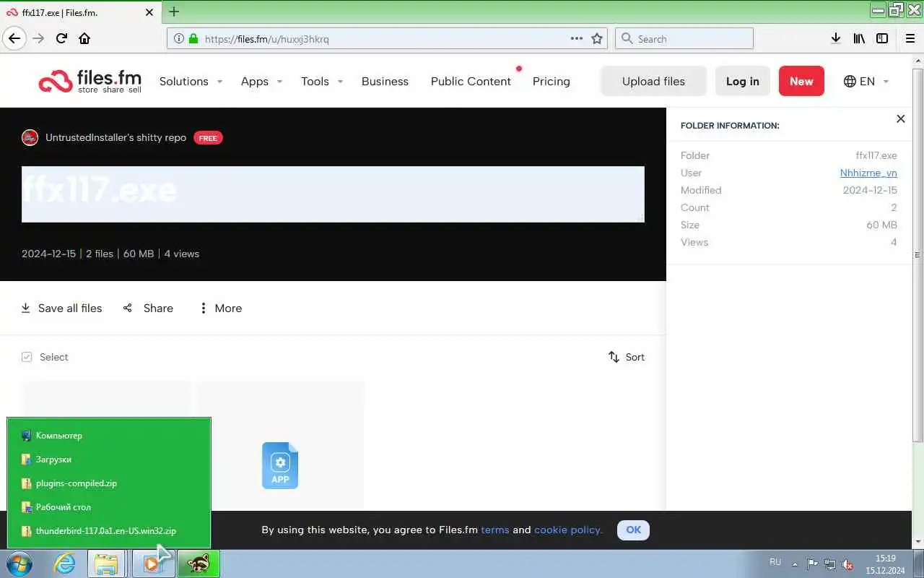Click the FREE badge
The height and width of the screenshot is (578, 924).
[x=208, y=137]
